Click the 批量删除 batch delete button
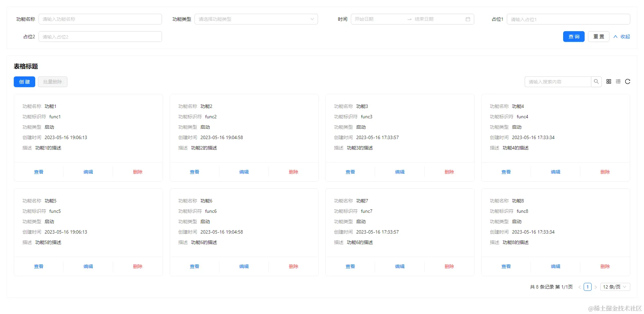Image resolution: width=644 pixels, height=314 pixels. pyautogui.click(x=52, y=81)
